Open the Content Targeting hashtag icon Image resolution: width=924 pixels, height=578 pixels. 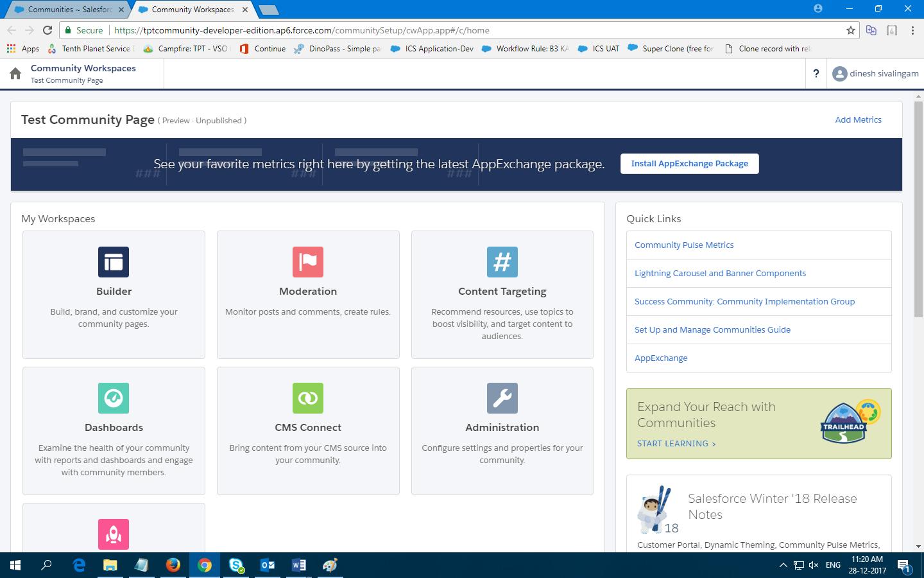pyautogui.click(x=502, y=262)
